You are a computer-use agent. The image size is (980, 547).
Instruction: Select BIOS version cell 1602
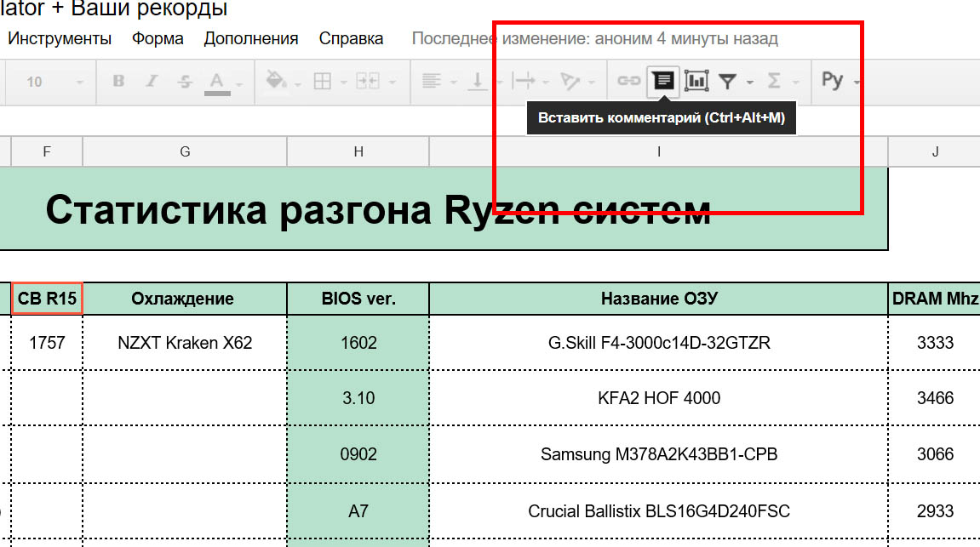point(358,343)
